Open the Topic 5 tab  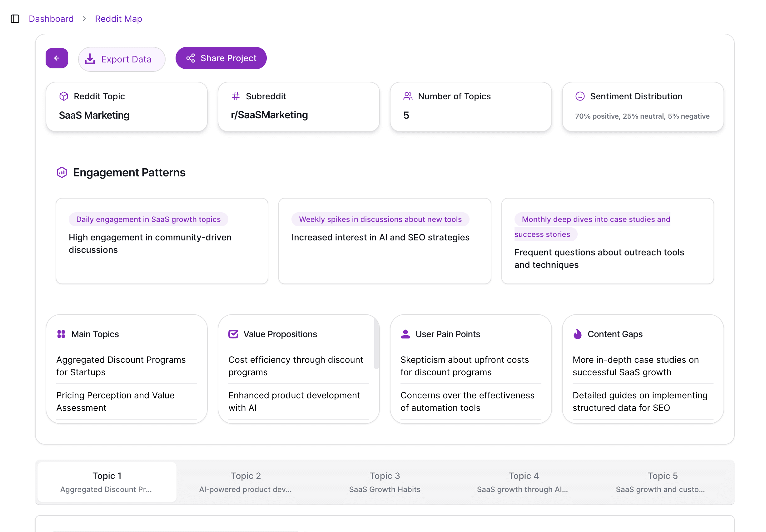click(662, 482)
